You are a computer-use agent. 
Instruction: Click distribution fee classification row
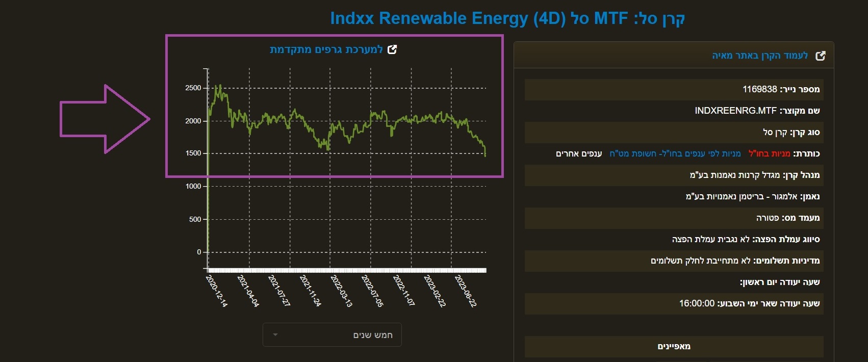point(674,239)
